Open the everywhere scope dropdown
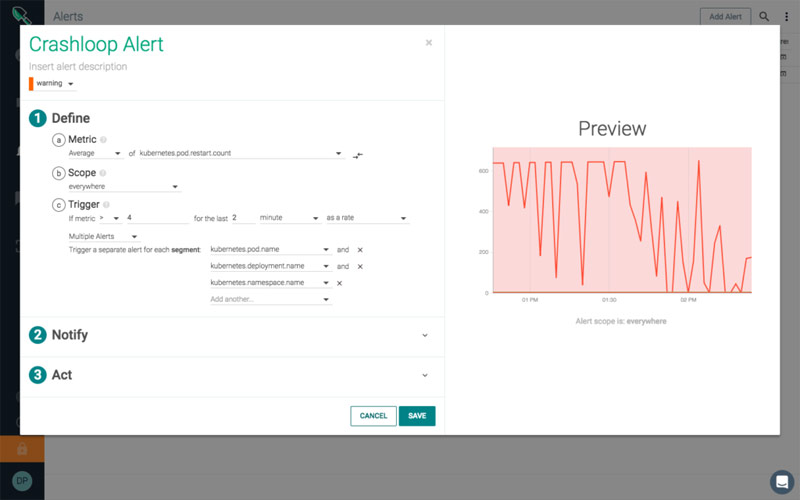 coord(123,187)
